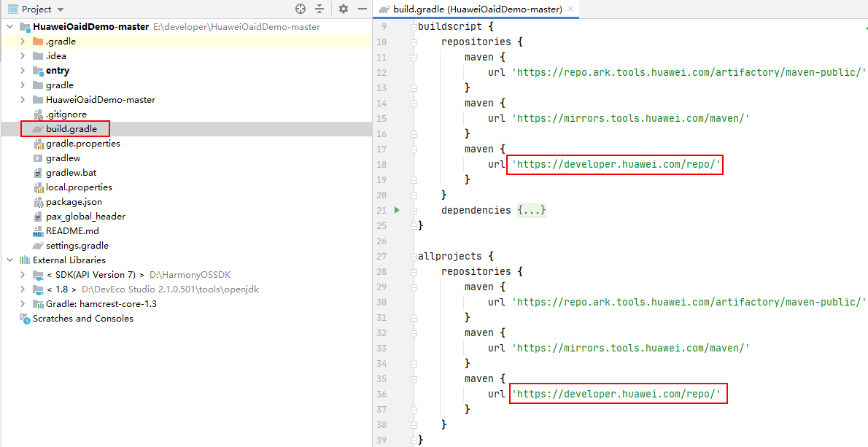868x447 pixels.
Task: Expand the SDK(API Version 7) library node
Action: coord(23,275)
